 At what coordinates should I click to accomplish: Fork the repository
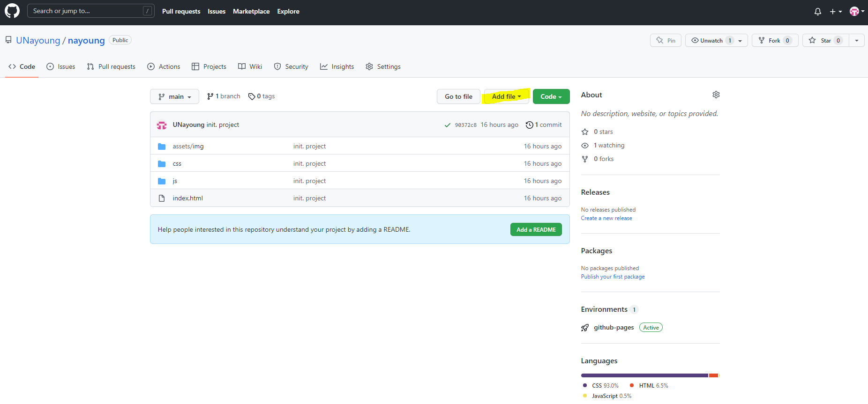pyautogui.click(x=775, y=40)
